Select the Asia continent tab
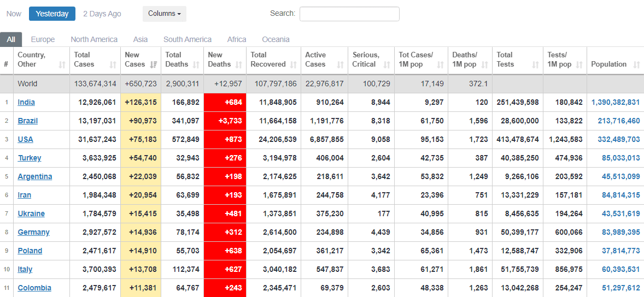Viewport: 644px width, 297px height. (x=140, y=39)
